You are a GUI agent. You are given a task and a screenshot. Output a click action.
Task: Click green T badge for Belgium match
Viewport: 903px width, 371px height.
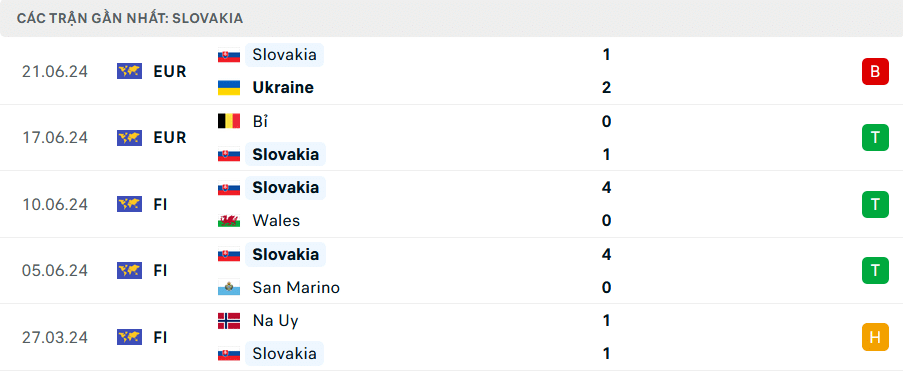(x=875, y=138)
